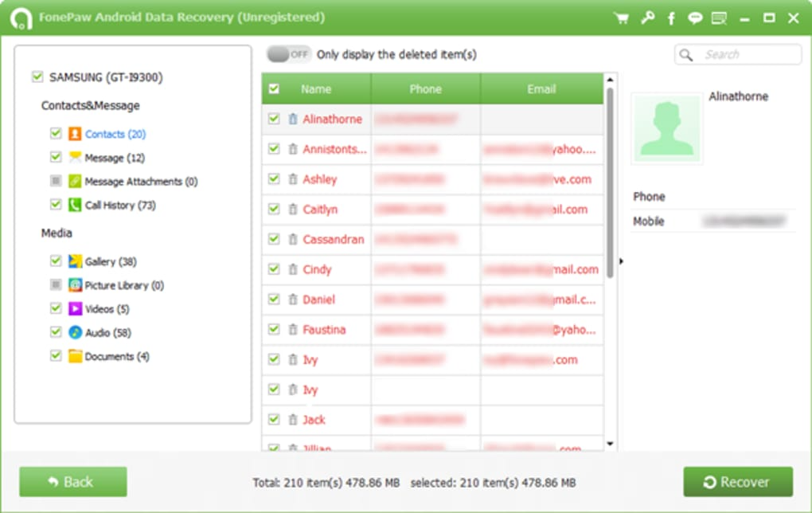Click the Back button
Image resolution: width=812 pixels, height=513 pixels.
(72, 481)
